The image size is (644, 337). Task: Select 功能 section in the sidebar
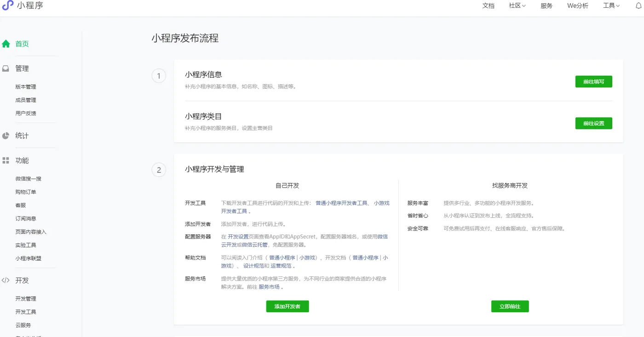(22, 160)
